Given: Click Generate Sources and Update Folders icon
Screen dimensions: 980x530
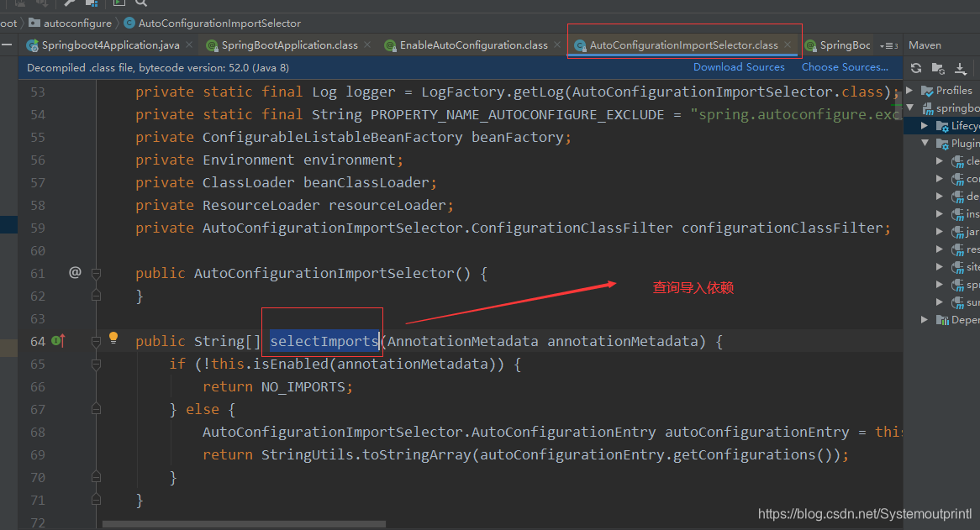Looking at the screenshot, I should coord(938,68).
